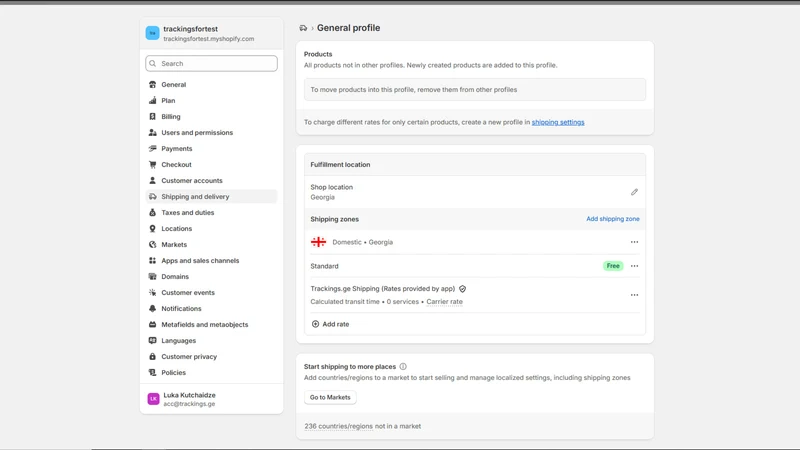800x450 pixels.
Task: Click the Add shipping zone link
Action: (x=613, y=218)
